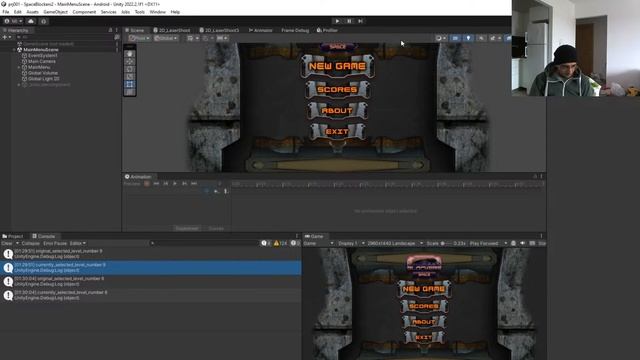Open the Pivot handle position dropdown
640x360 pixels.
coord(139,38)
